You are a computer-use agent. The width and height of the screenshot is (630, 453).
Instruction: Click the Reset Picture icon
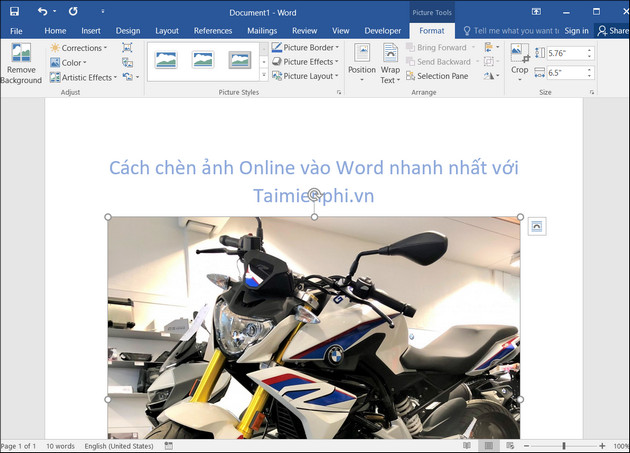click(128, 76)
